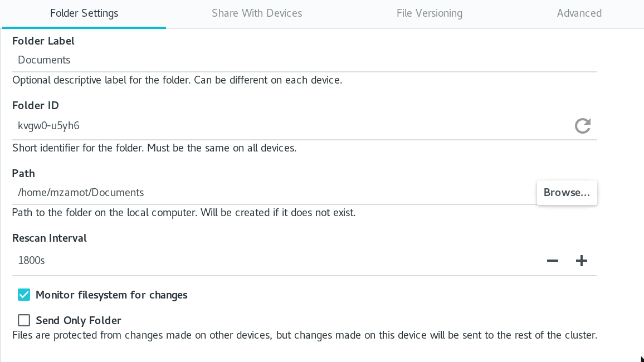The height and width of the screenshot is (362, 644).
Task: Disable Monitor filesystem for changes checkbox
Action: point(24,295)
